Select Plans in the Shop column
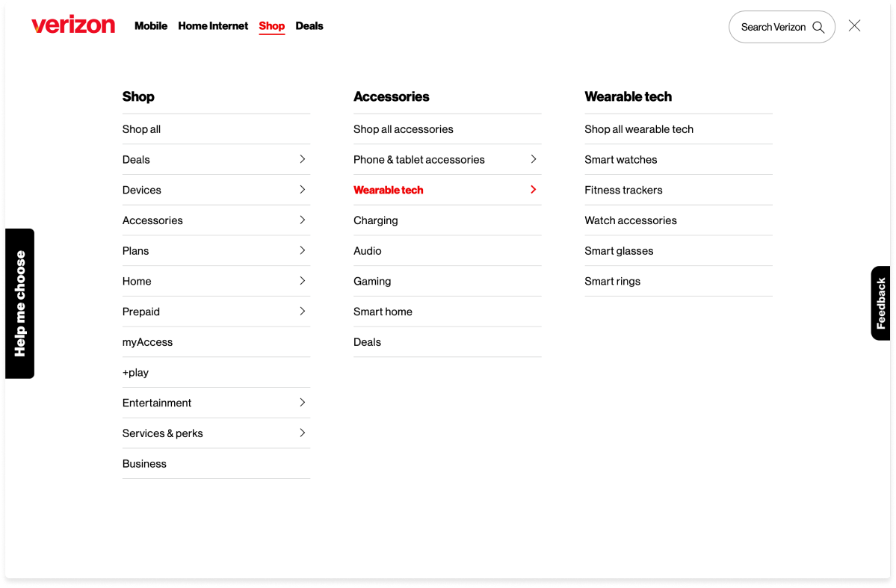 pos(135,251)
